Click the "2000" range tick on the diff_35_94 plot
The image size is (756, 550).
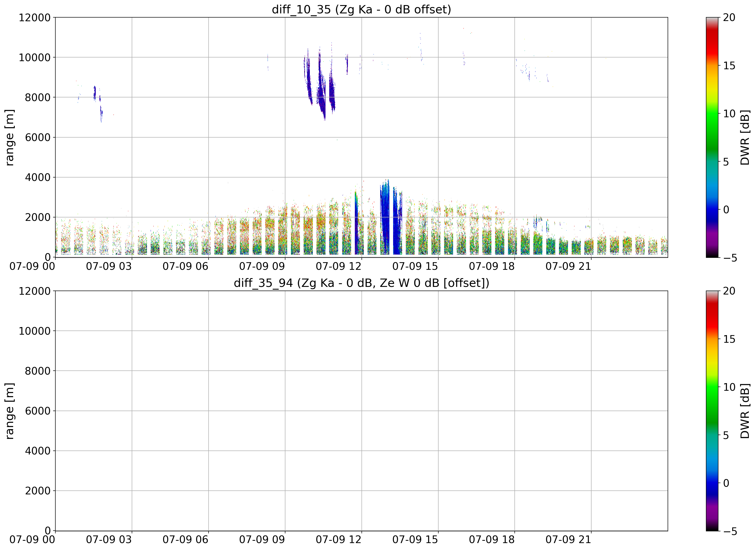[x=38, y=491]
